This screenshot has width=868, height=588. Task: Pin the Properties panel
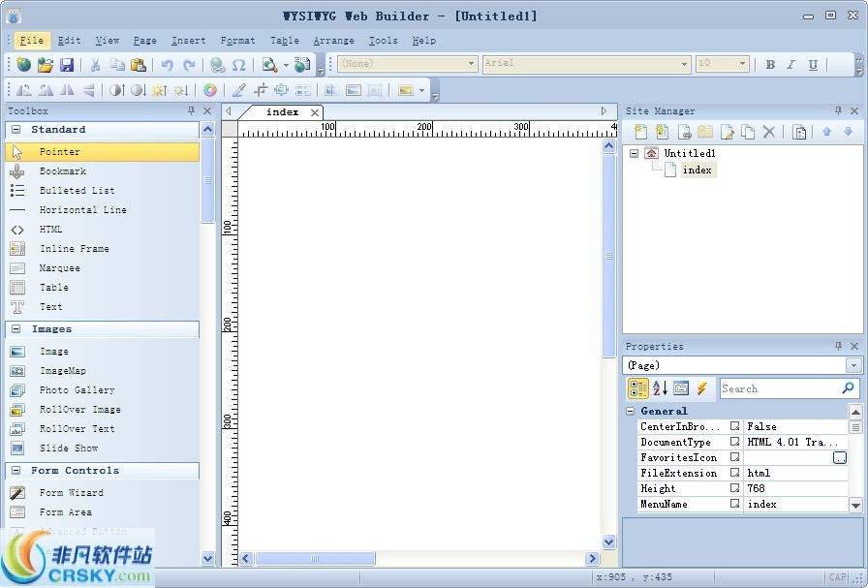(838, 346)
